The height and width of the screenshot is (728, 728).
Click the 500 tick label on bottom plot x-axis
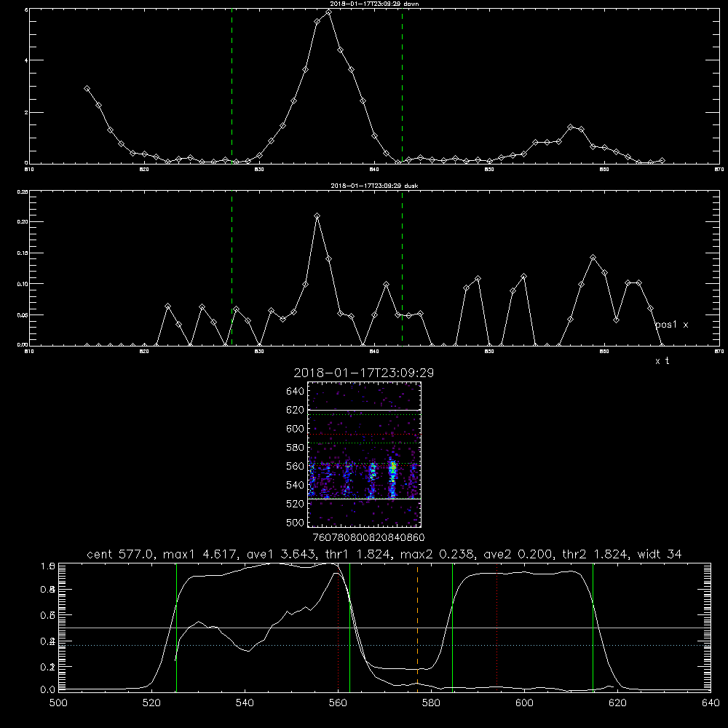58,703
